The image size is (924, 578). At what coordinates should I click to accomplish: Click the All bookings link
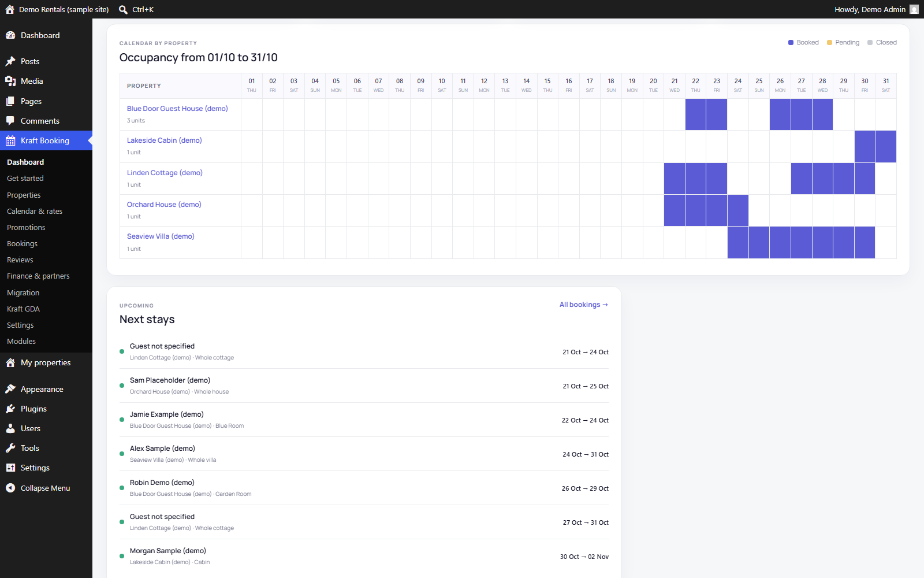[583, 305]
